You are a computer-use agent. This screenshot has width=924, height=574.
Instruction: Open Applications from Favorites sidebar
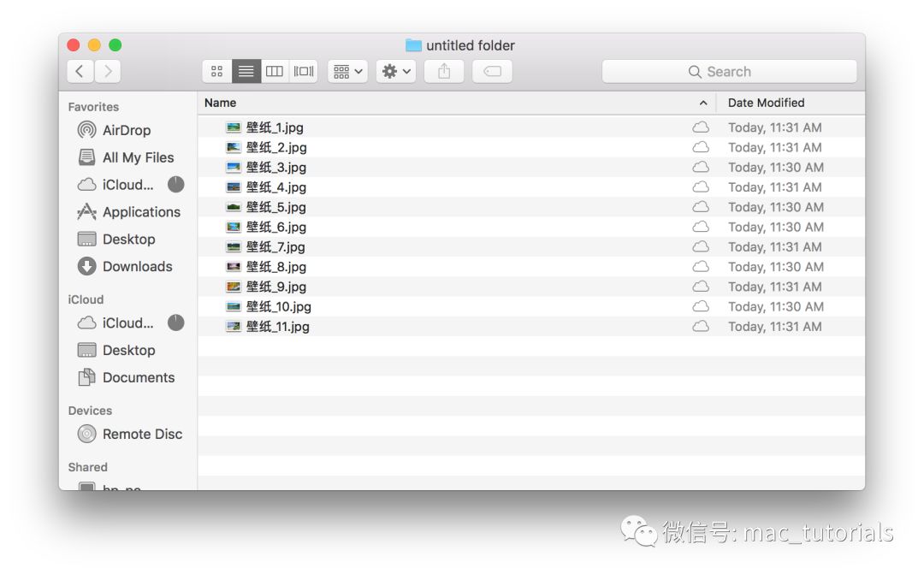click(x=141, y=212)
